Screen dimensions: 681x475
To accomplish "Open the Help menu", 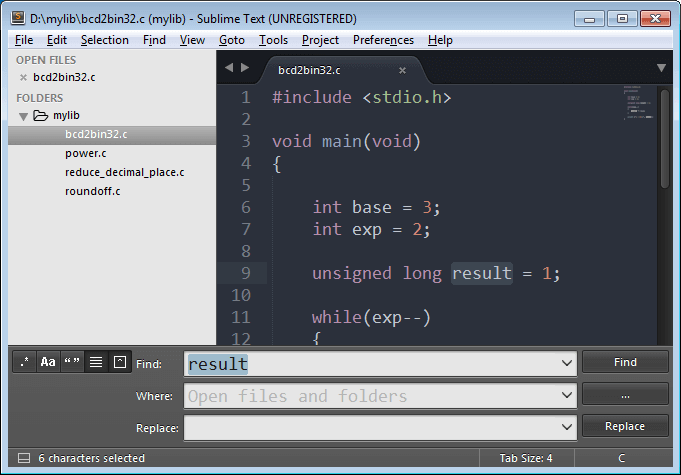I will click(440, 40).
